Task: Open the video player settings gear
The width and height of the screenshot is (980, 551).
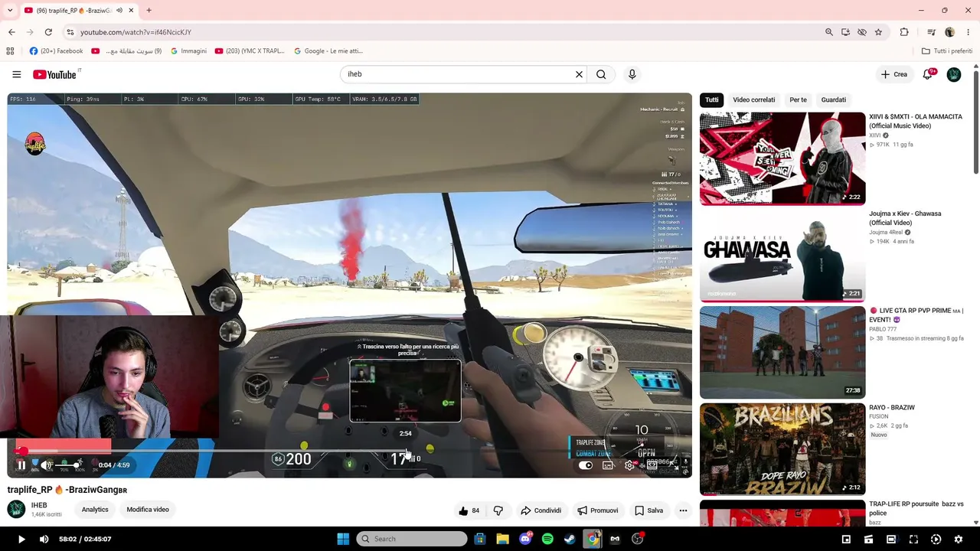Action: pos(629,465)
